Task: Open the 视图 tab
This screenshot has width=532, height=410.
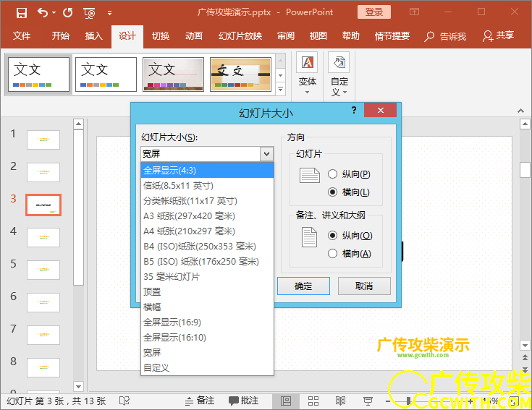Action: click(318, 36)
